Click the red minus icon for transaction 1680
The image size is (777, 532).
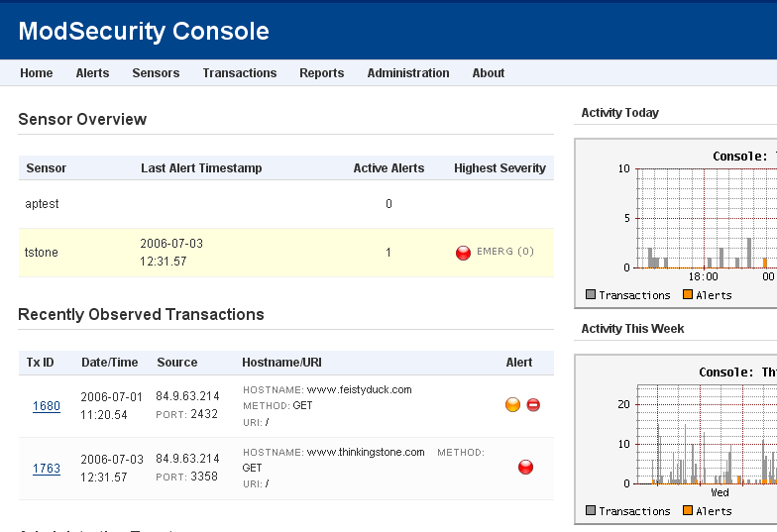click(x=533, y=404)
